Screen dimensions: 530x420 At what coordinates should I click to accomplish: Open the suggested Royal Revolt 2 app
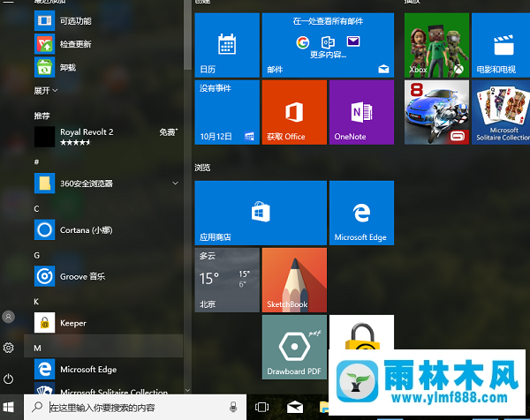coord(103,137)
